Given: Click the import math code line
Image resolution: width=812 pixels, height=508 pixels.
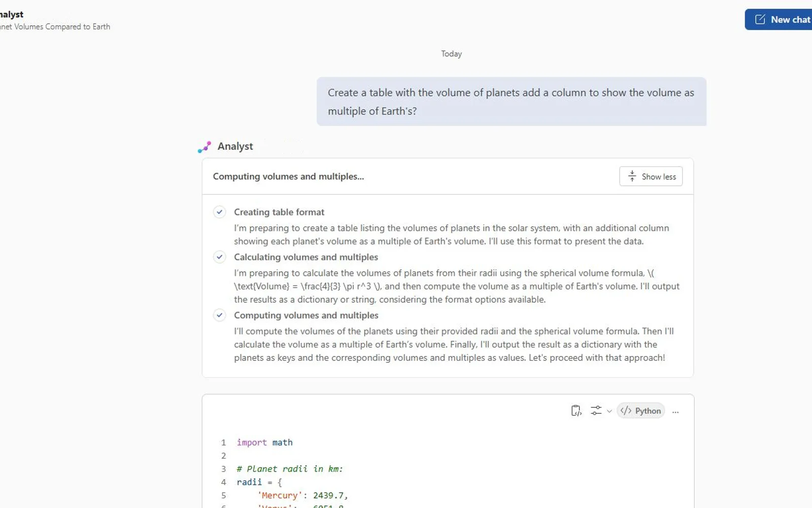Looking at the screenshot, I should point(264,442).
